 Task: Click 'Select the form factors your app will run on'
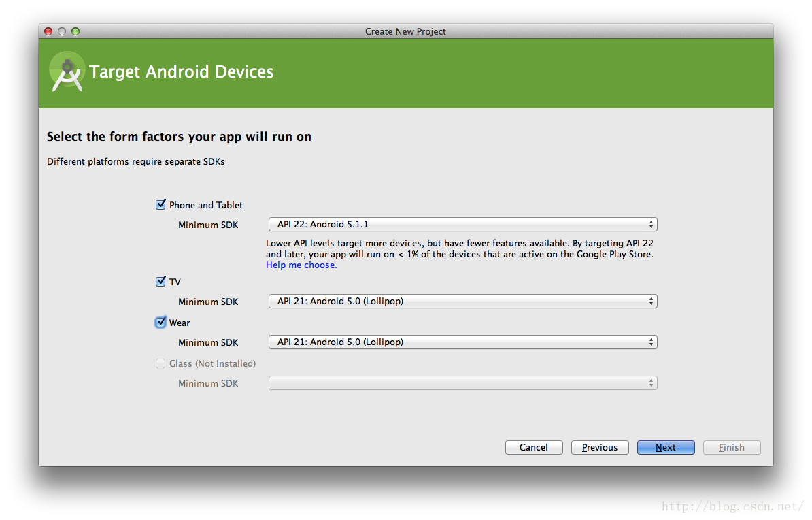pyautogui.click(x=179, y=136)
